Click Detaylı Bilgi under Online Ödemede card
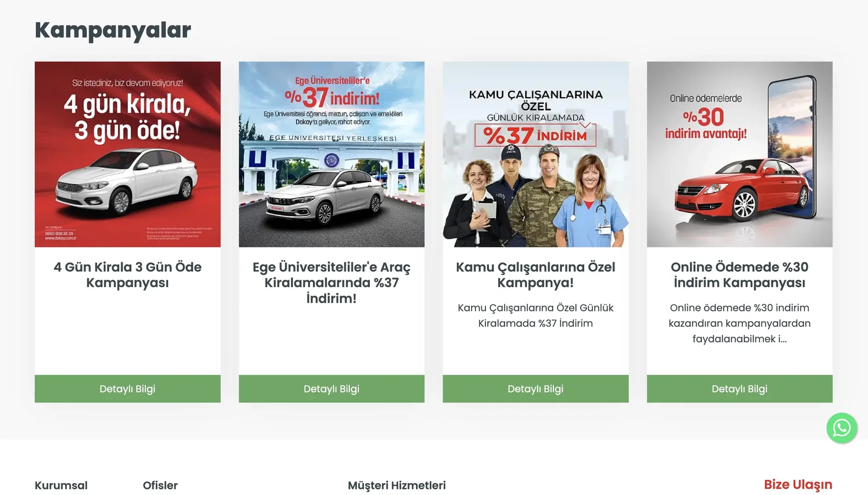Viewport: 868px width, 495px height. 739,389
